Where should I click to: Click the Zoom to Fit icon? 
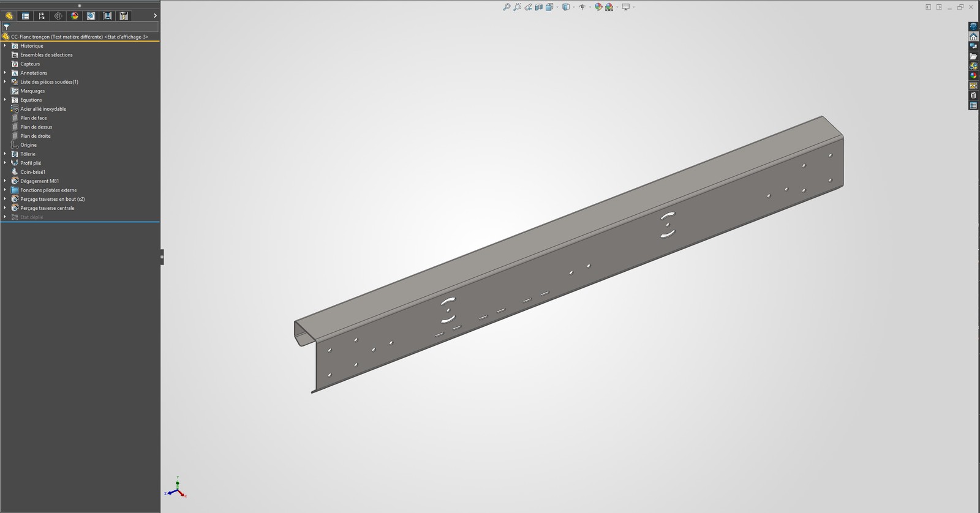(x=507, y=7)
